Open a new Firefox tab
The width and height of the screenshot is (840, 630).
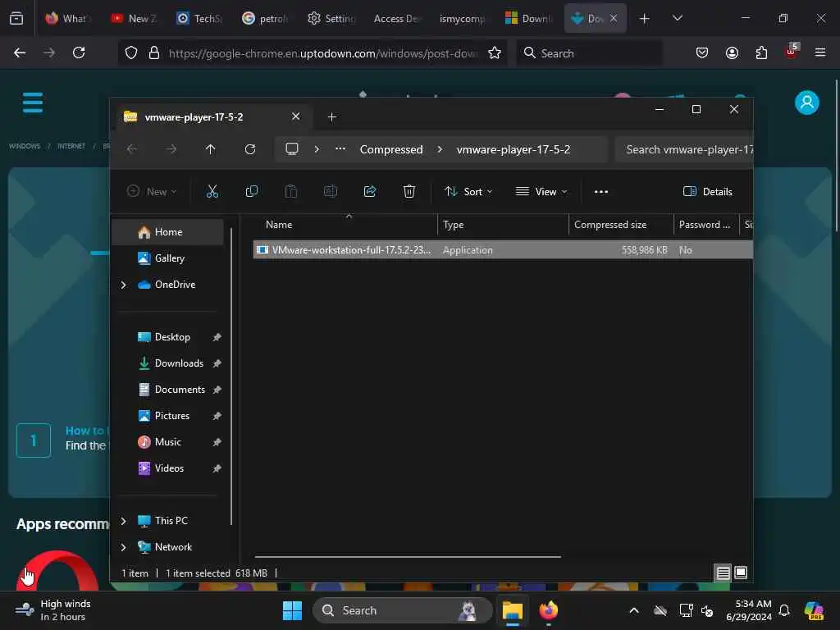click(645, 19)
